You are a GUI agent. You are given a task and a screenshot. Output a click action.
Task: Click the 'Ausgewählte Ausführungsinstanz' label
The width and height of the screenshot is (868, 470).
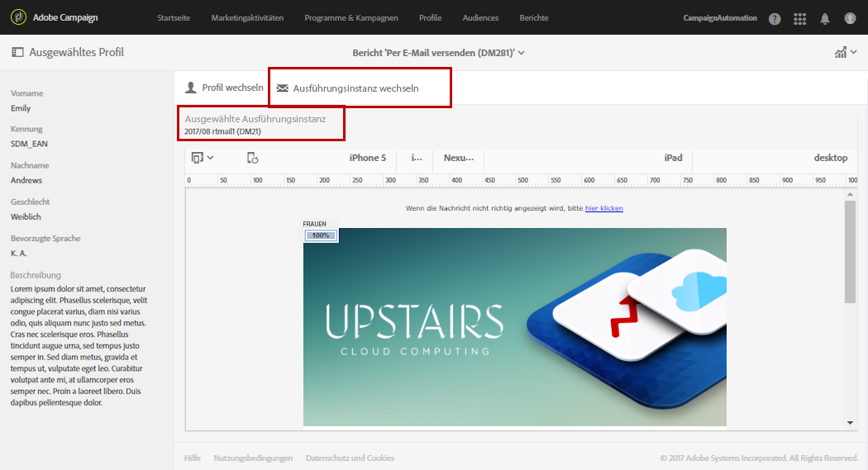coord(255,119)
